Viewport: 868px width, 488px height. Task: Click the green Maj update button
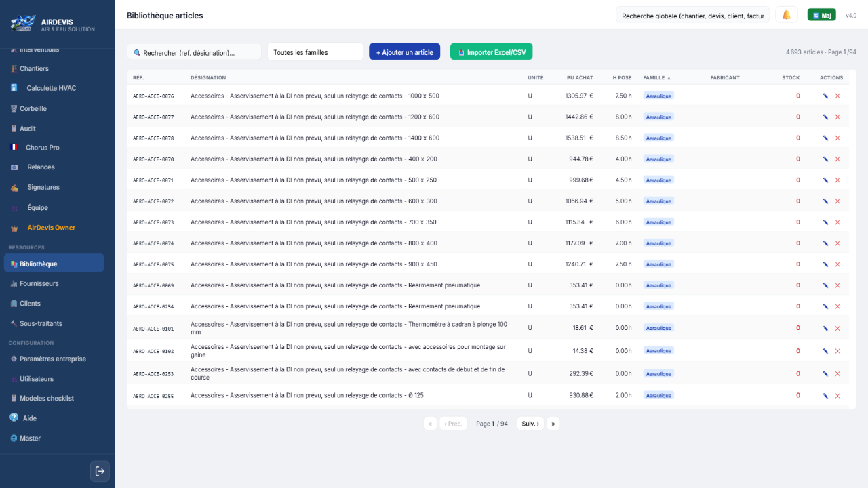pyautogui.click(x=821, y=15)
